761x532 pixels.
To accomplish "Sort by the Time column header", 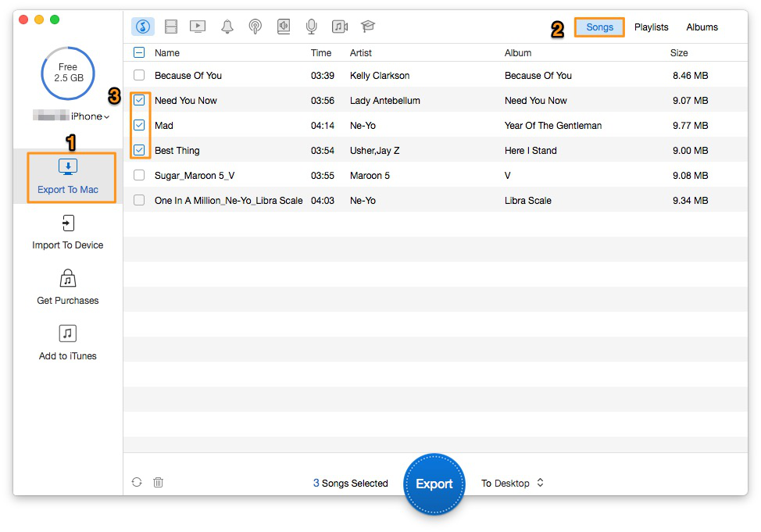I will [321, 53].
